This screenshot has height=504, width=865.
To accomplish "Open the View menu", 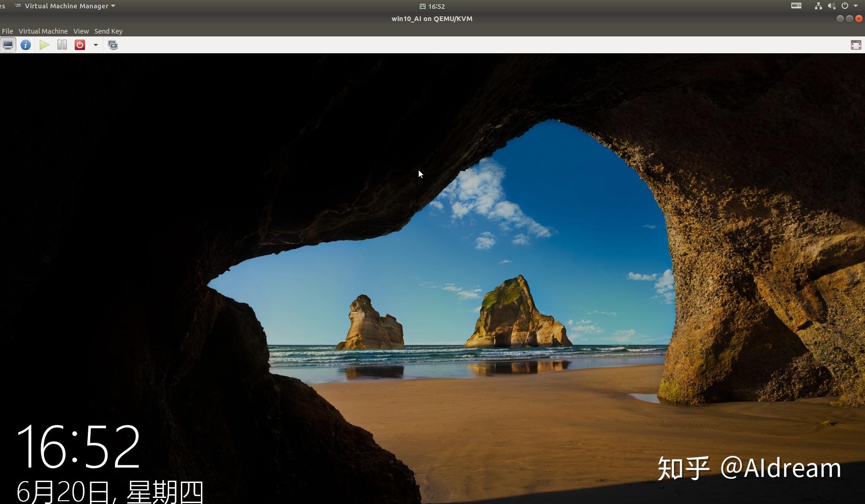I will point(81,31).
